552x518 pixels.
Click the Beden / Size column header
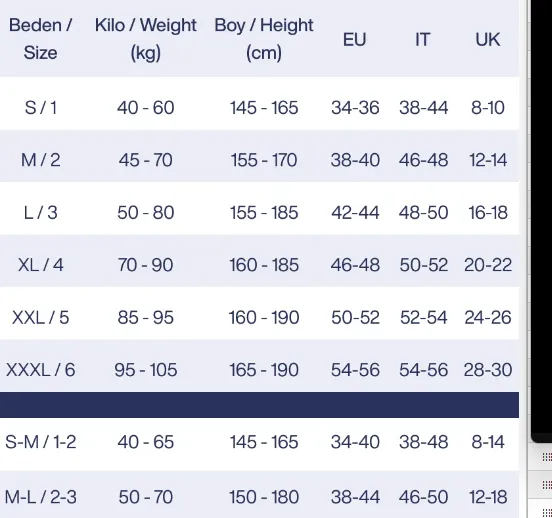[x=40, y=39]
